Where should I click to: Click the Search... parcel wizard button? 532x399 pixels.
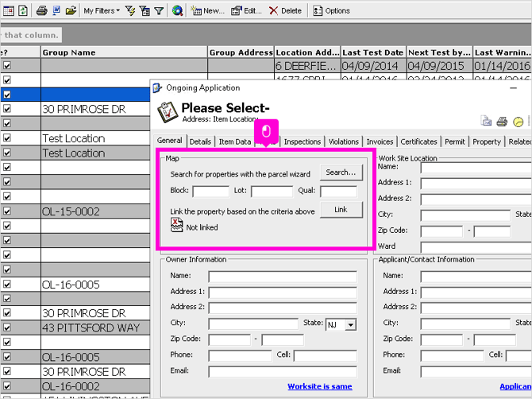pyautogui.click(x=341, y=172)
